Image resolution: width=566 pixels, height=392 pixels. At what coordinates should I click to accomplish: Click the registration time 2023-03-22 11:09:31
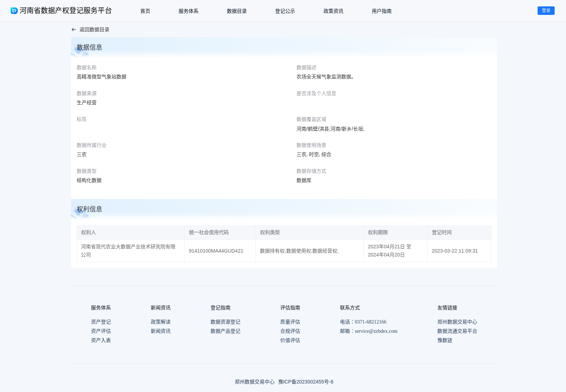click(455, 251)
